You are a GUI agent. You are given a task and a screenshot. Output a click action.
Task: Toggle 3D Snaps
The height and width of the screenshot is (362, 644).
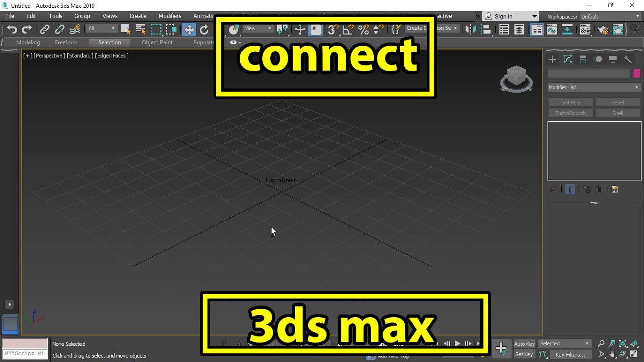tap(333, 29)
